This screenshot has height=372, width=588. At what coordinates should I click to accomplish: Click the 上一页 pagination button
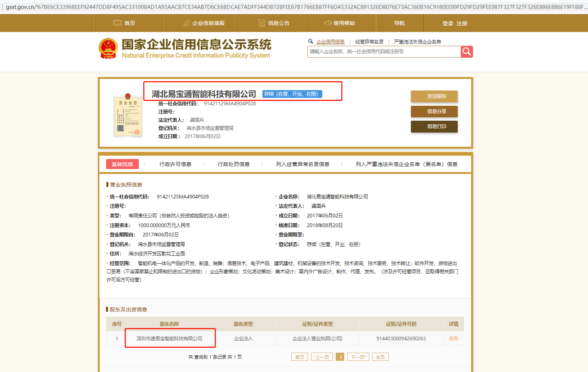pos(322,357)
